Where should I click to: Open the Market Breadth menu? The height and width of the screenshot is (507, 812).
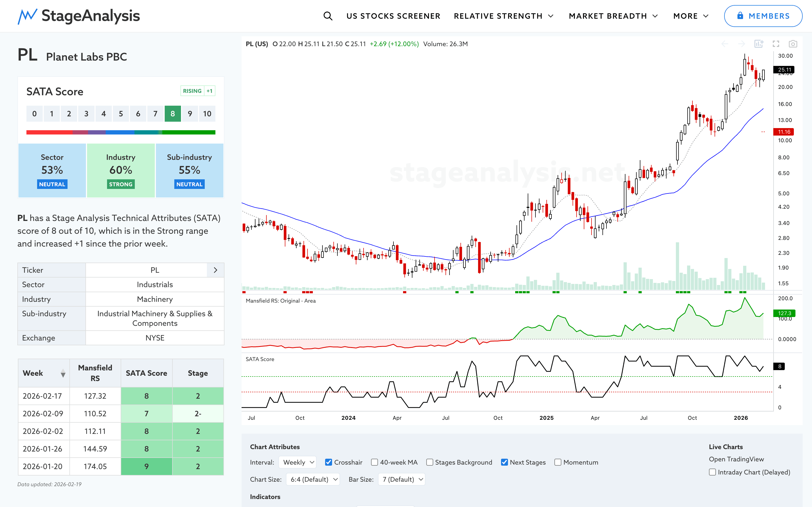point(613,16)
